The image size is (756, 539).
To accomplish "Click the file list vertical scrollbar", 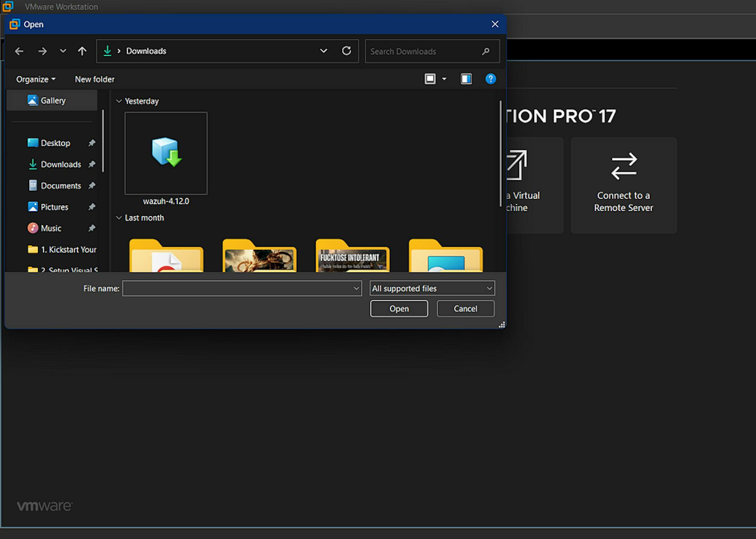I will click(x=501, y=154).
